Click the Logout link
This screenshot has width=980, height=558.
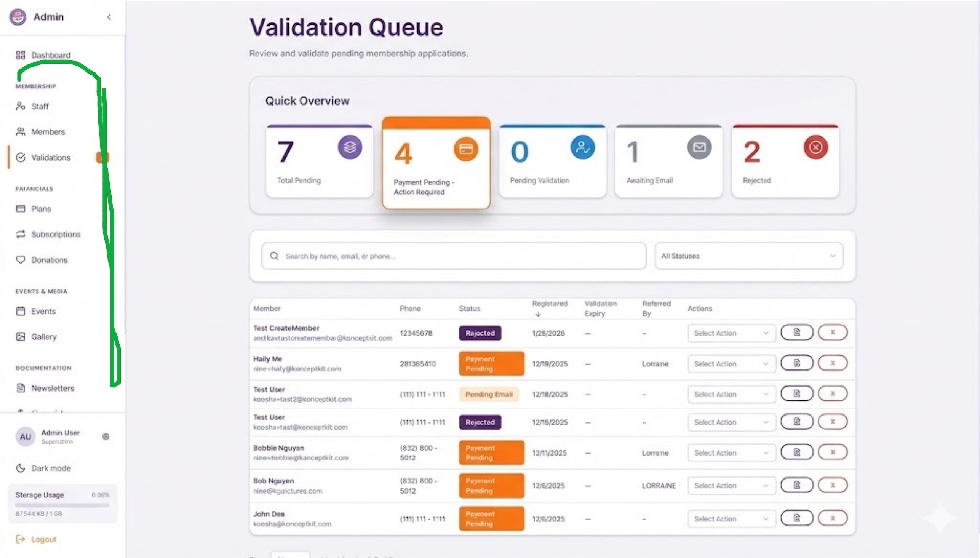(x=43, y=539)
